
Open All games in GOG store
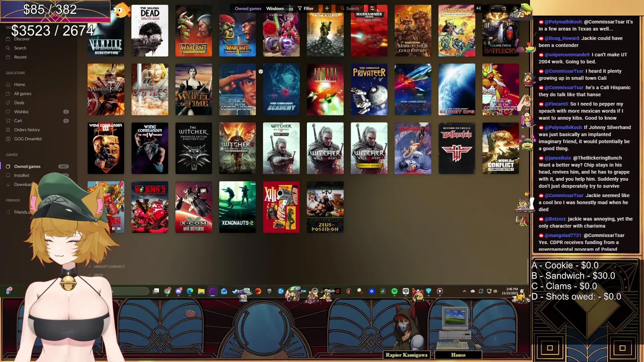pyautogui.click(x=23, y=94)
